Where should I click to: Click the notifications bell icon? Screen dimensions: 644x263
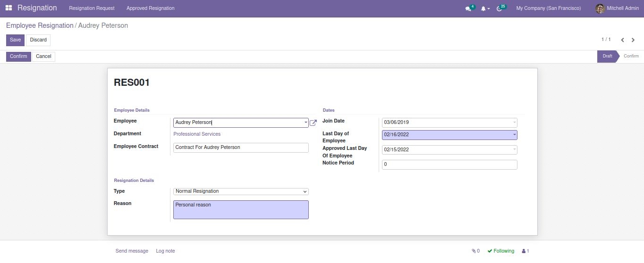483,8
